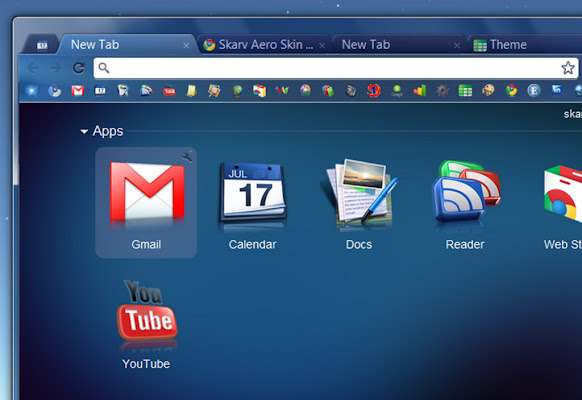Click the Docs label under the icon
The height and width of the screenshot is (400, 582).
(359, 245)
